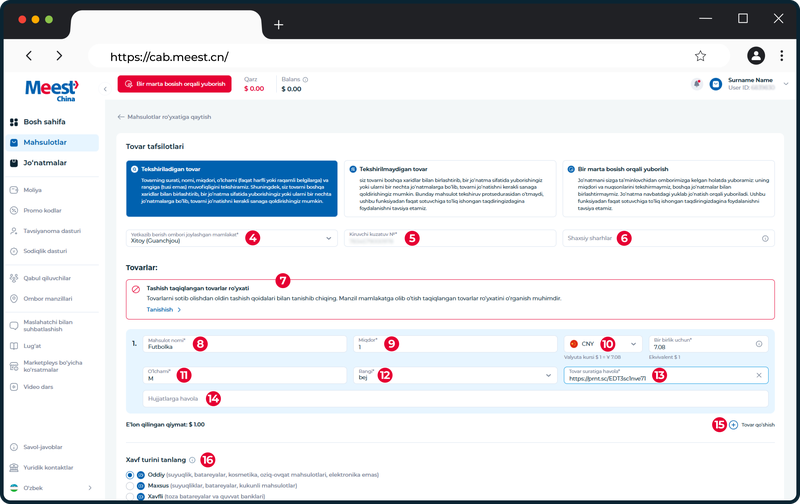Viewport: 800px width, 504px height.
Task: Click info icon in Shaxsiy sharhlar field
Action: coord(765,238)
